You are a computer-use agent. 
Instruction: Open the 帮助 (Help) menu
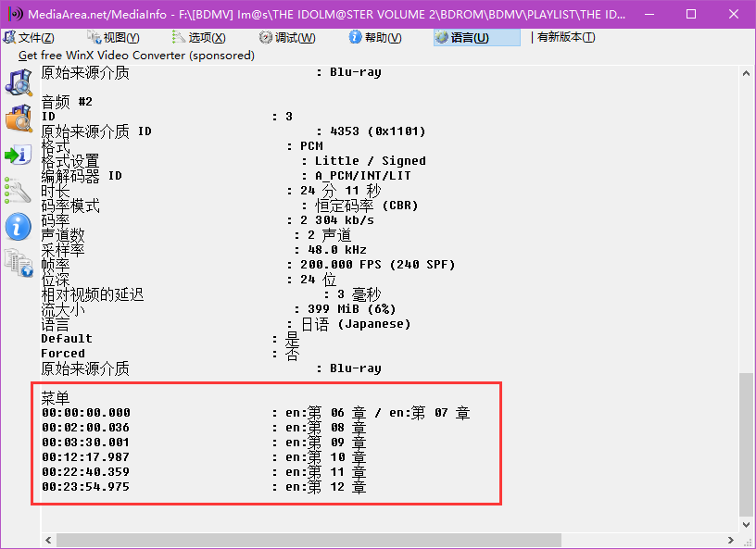pos(375,37)
